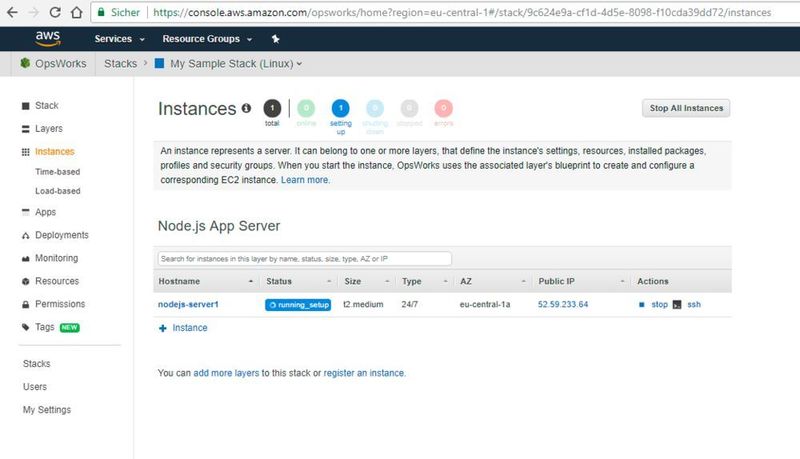Click the OpsWorks logo icon

point(25,63)
